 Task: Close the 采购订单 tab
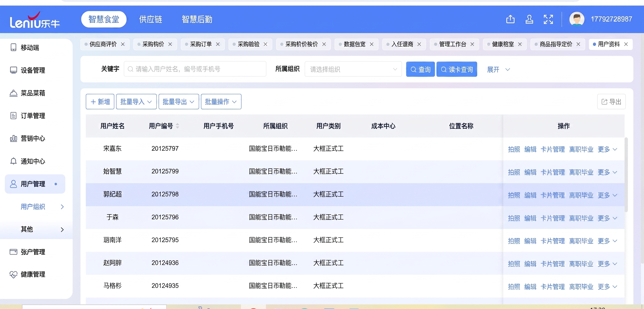click(218, 44)
